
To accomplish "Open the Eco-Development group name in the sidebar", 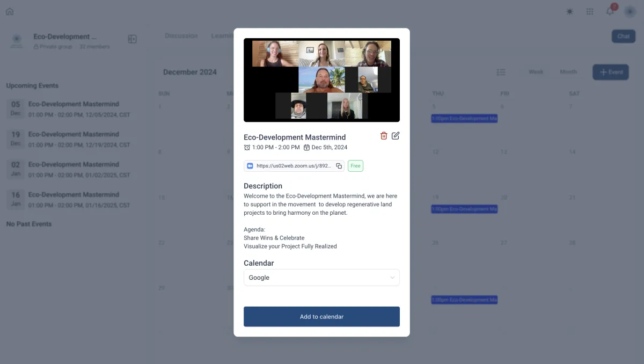I will 65,37.
